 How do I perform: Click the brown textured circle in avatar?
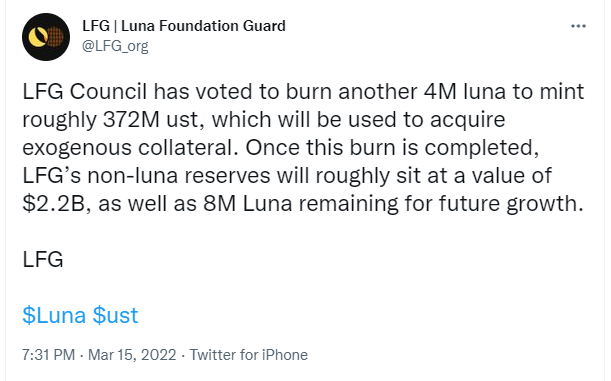tap(55, 37)
